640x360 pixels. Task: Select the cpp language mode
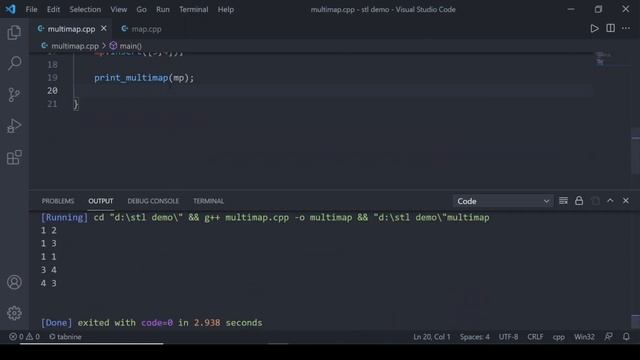pos(559,337)
